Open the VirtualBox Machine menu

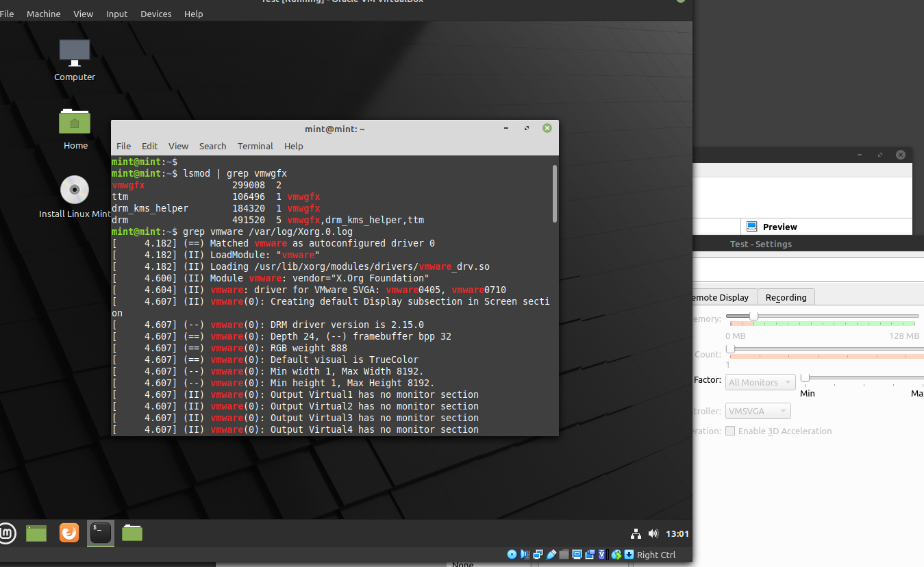point(44,14)
